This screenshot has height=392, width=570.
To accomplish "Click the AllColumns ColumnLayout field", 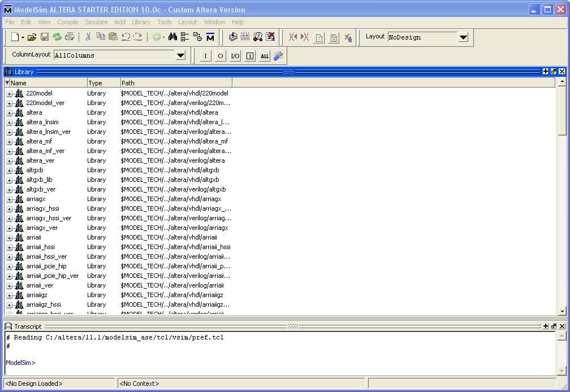I will pyautogui.click(x=114, y=55).
